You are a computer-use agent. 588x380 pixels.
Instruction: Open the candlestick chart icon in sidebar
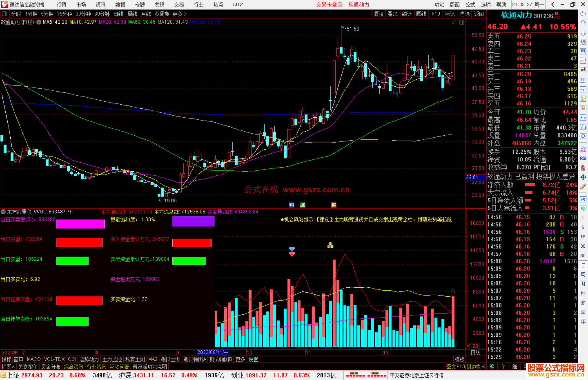tap(583, 70)
